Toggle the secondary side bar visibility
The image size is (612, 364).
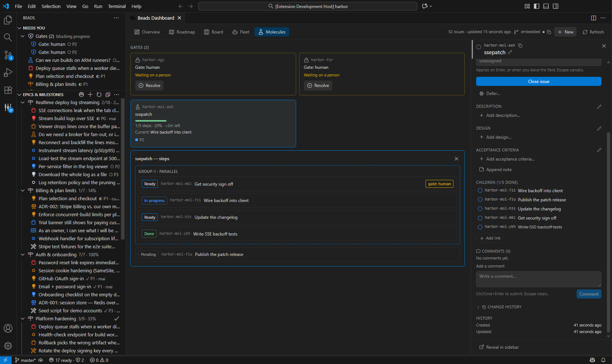point(556,6)
